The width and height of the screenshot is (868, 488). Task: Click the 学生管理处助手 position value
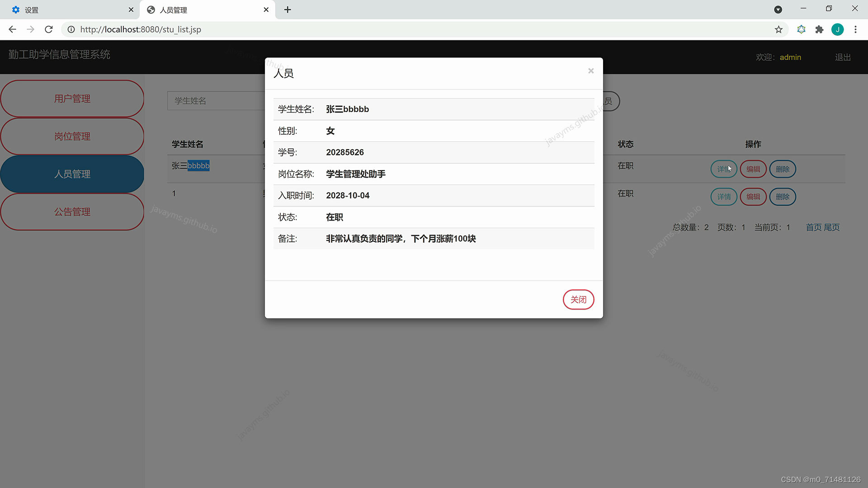click(x=356, y=174)
